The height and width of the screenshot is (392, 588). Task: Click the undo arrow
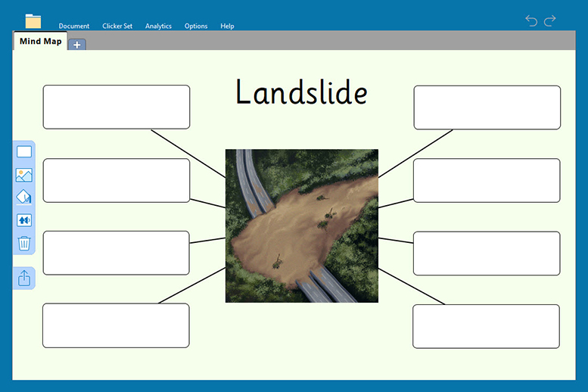pos(531,21)
